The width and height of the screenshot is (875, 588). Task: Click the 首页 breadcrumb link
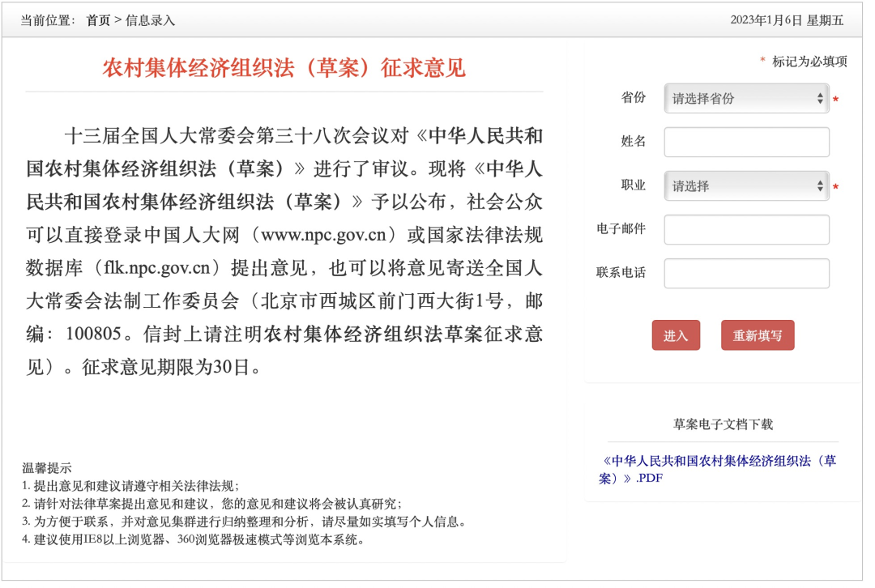[98, 20]
